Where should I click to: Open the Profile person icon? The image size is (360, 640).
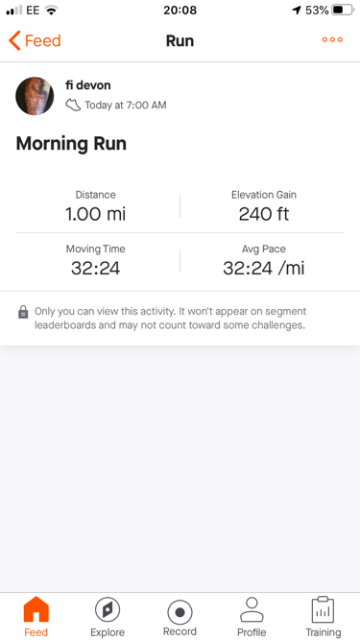tap(252, 610)
